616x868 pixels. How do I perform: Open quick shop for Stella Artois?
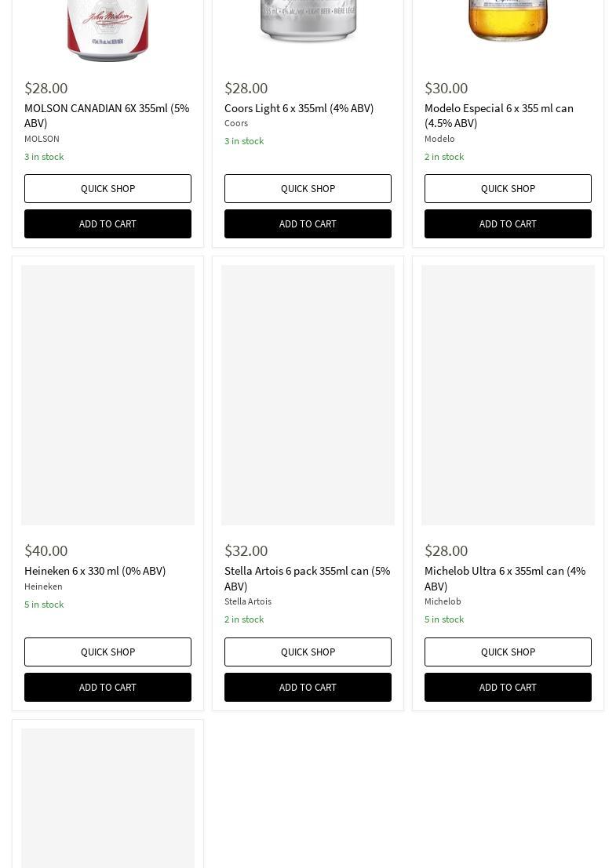pyautogui.click(x=308, y=652)
